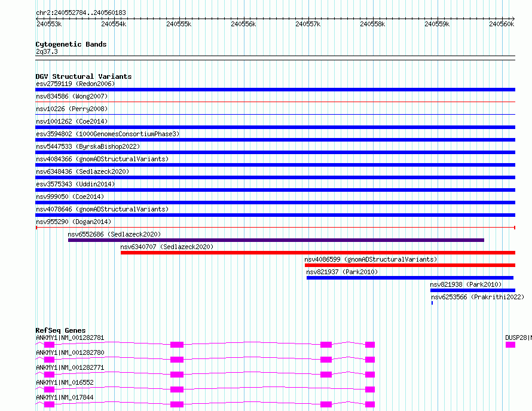Open the nsv10226 (Perry2008) variant label

72,109
